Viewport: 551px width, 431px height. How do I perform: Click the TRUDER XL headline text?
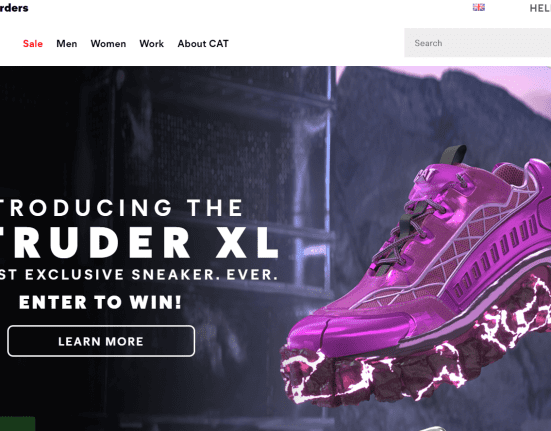coord(139,242)
